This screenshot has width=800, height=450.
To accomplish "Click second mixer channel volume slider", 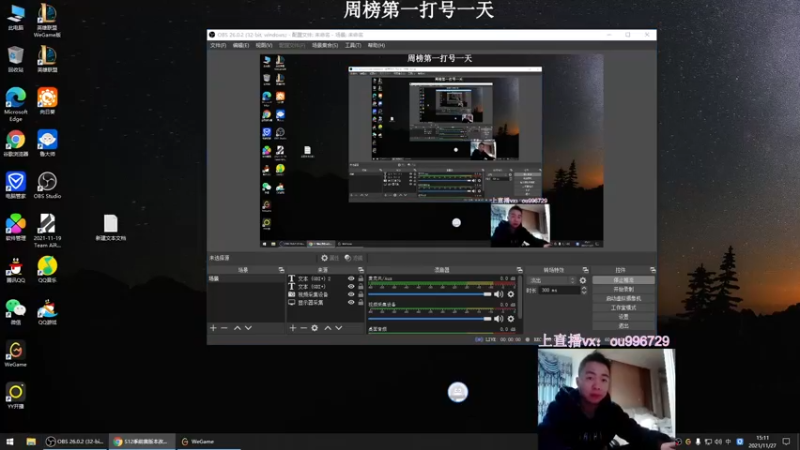I will pyautogui.click(x=430, y=319).
